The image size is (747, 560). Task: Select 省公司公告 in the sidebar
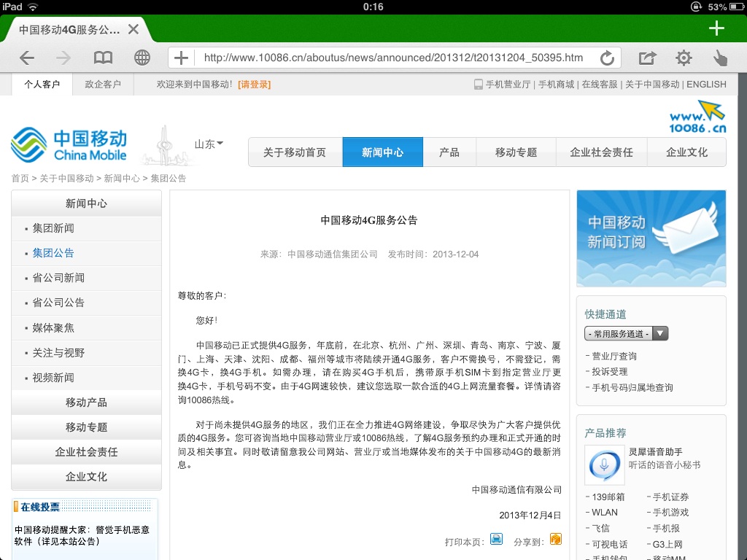58,303
